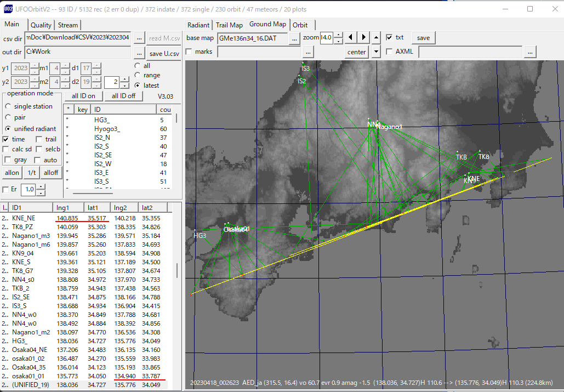The height and width of the screenshot is (392, 564).
Task: Click the all ID off button
Action: click(123, 96)
